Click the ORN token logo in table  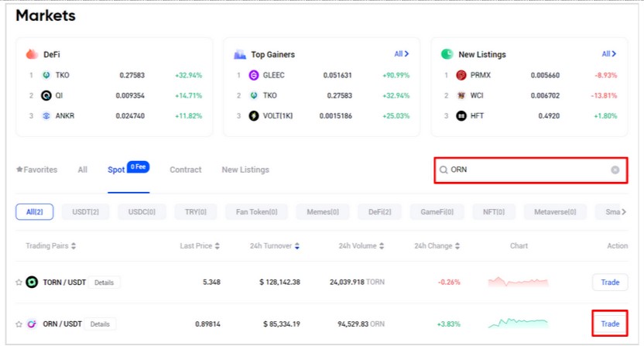(32, 324)
